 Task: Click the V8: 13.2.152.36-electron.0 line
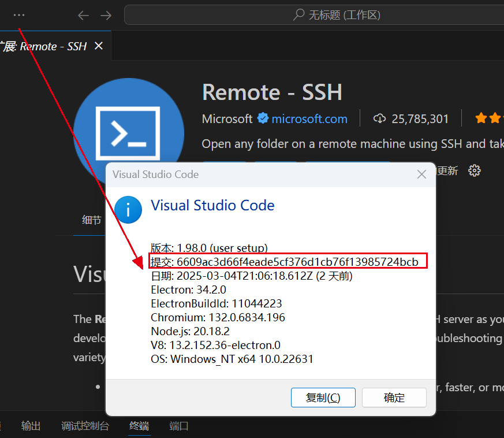216,345
